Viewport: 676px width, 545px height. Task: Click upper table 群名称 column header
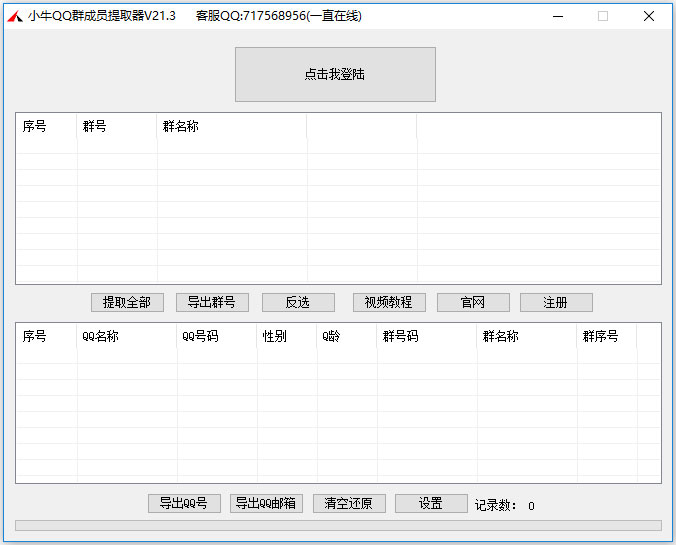(232, 126)
